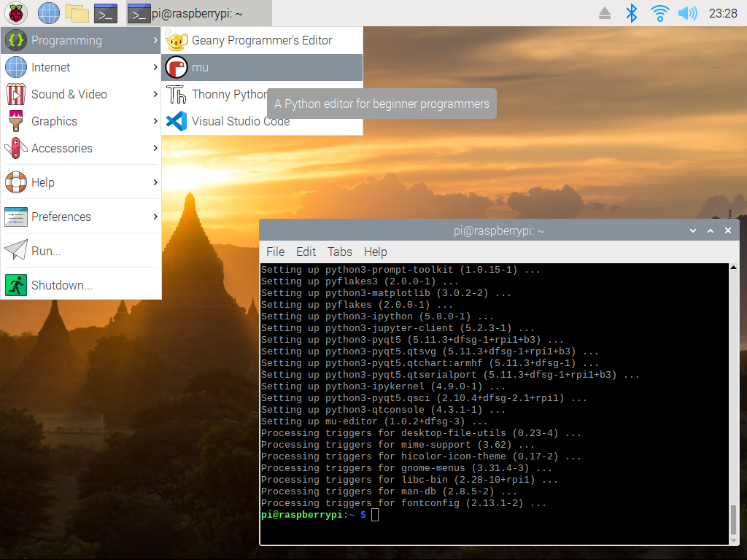Click the terminal scrollbar thumb
The height and width of the screenshot is (560, 747).
coord(734,521)
